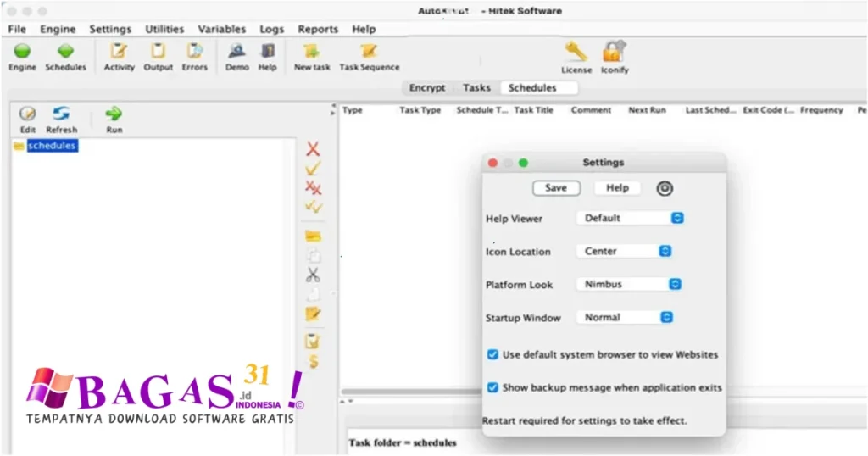This screenshot has height=456, width=868.
Task: Open the Logs menu
Action: pyautogui.click(x=272, y=30)
